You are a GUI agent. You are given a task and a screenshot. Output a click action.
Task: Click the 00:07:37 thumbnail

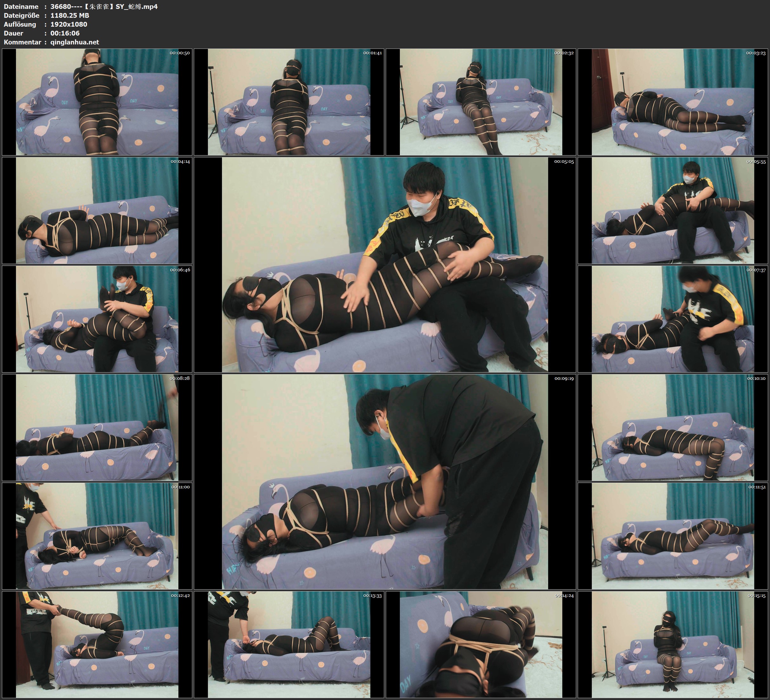673,319
